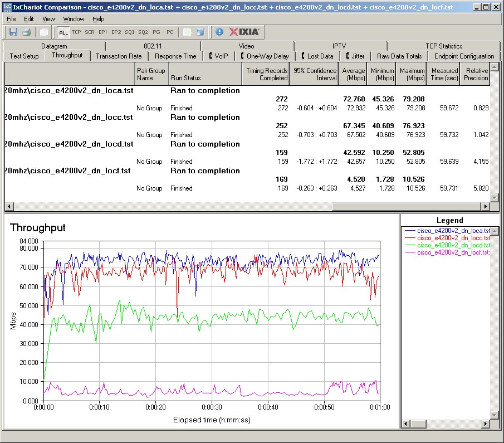
Task: Click the legend horizontal scrollbar right arrow
Action: click(486, 423)
